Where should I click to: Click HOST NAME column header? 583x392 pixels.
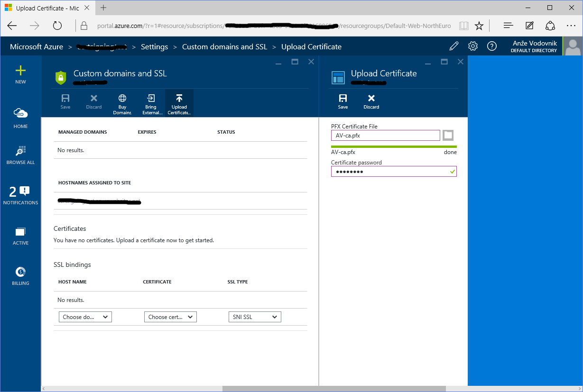[73, 282]
